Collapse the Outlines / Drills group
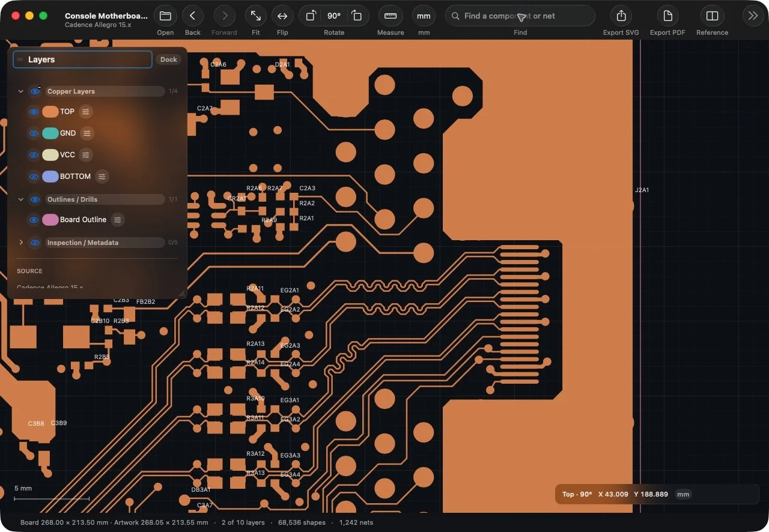Screen dimensions: 769x532 click(x=21, y=199)
